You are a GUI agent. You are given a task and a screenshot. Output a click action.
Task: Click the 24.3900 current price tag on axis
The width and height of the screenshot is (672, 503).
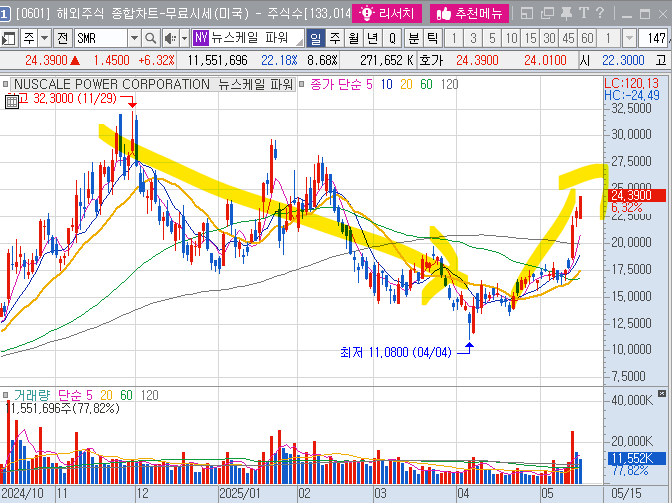[637, 195]
